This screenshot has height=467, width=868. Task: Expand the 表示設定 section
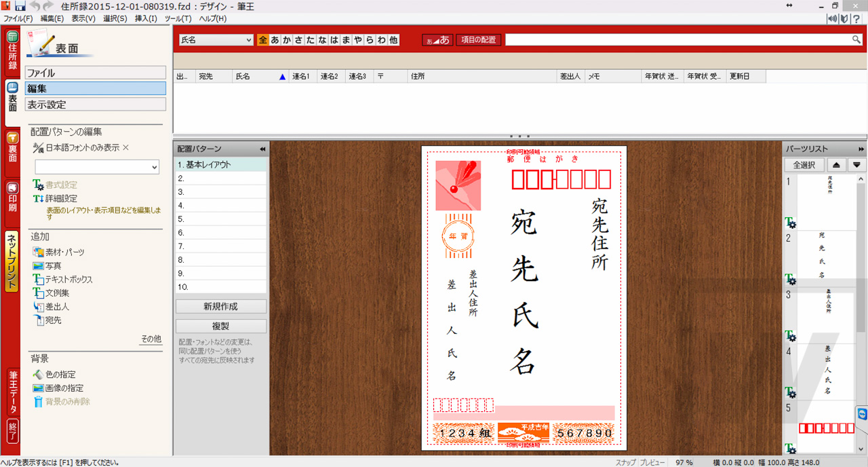[96, 105]
